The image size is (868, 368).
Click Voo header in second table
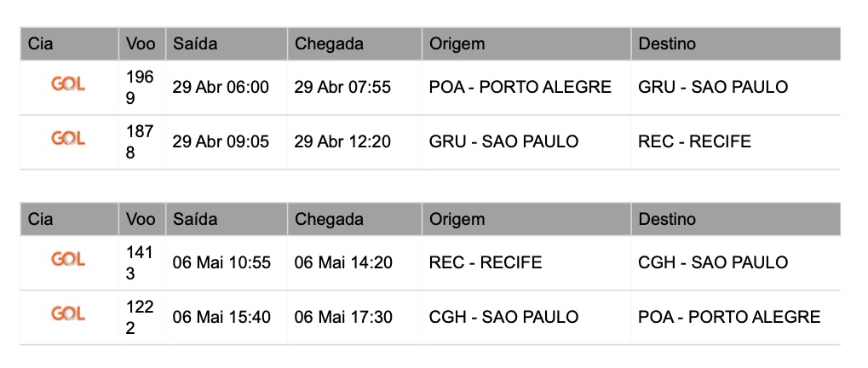pos(141,219)
